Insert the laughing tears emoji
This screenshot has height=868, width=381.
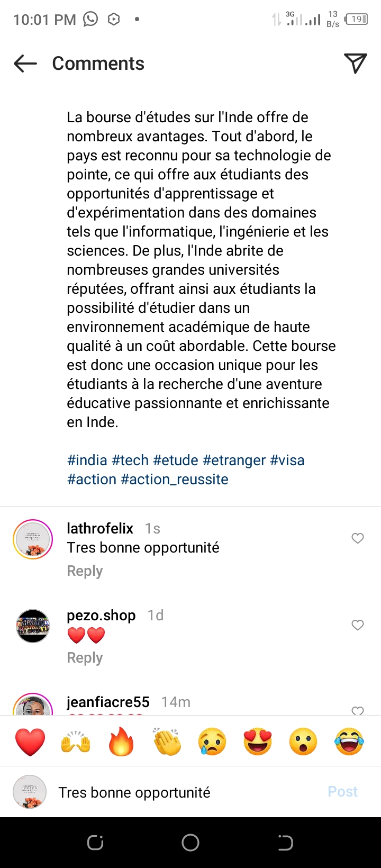point(349,741)
